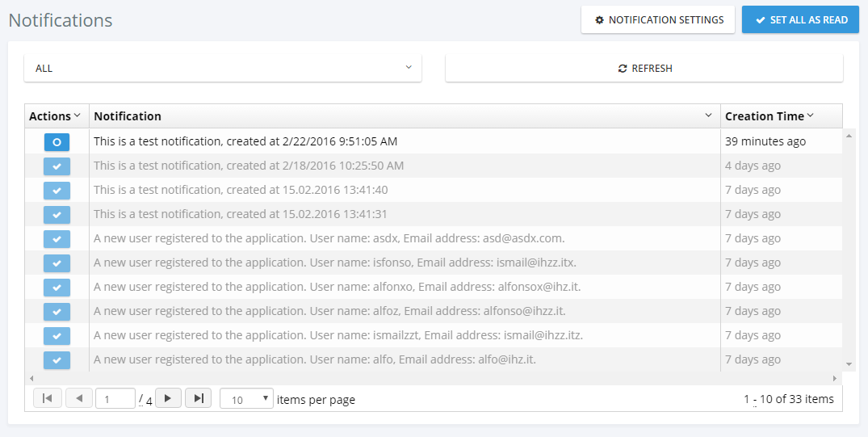Viewport: 868px width, 437px height.
Task: Click the Notifications page heading
Action: point(61,20)
